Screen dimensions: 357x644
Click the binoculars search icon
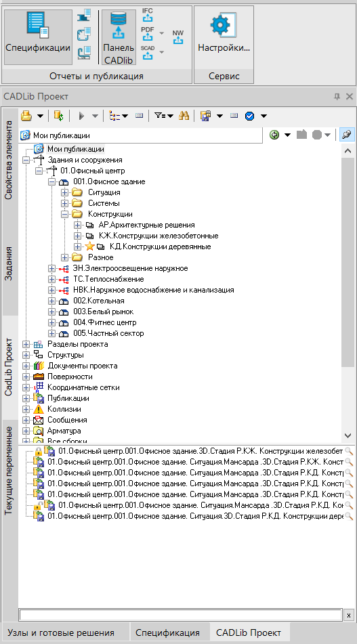[x=184, y=116]
